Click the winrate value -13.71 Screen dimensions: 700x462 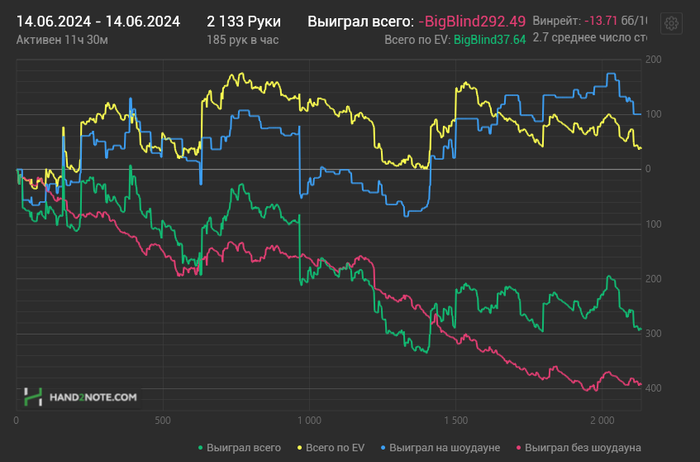point(601,21)
